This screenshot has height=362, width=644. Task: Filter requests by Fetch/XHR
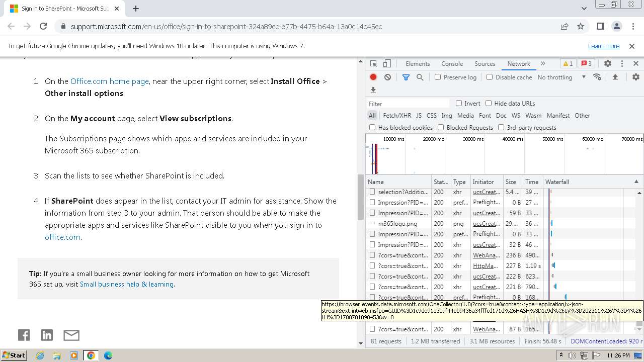click(397, 115)
